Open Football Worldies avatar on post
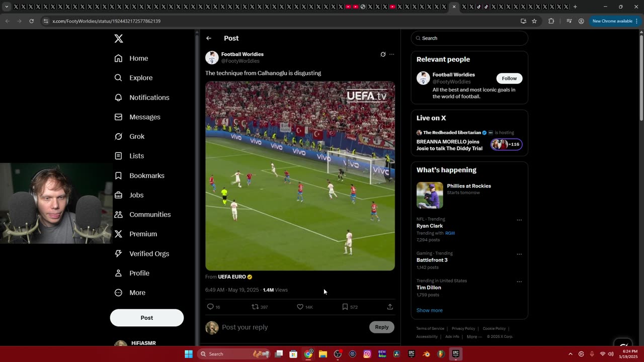 212,57
